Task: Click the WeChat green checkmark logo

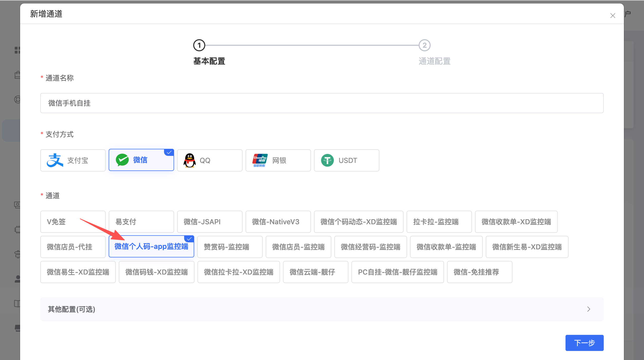Action: pyautogui.click(x=122, y=160)
